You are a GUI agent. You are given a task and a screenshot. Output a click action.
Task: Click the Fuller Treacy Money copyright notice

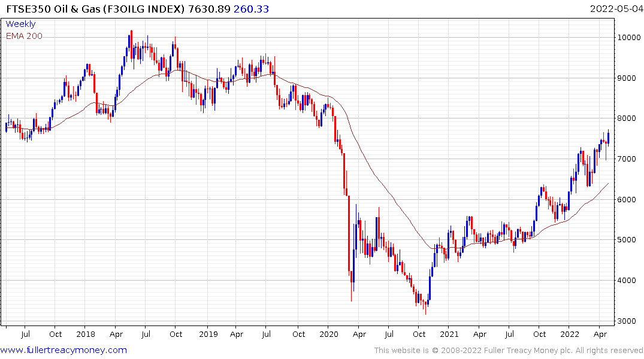[509, 351]
